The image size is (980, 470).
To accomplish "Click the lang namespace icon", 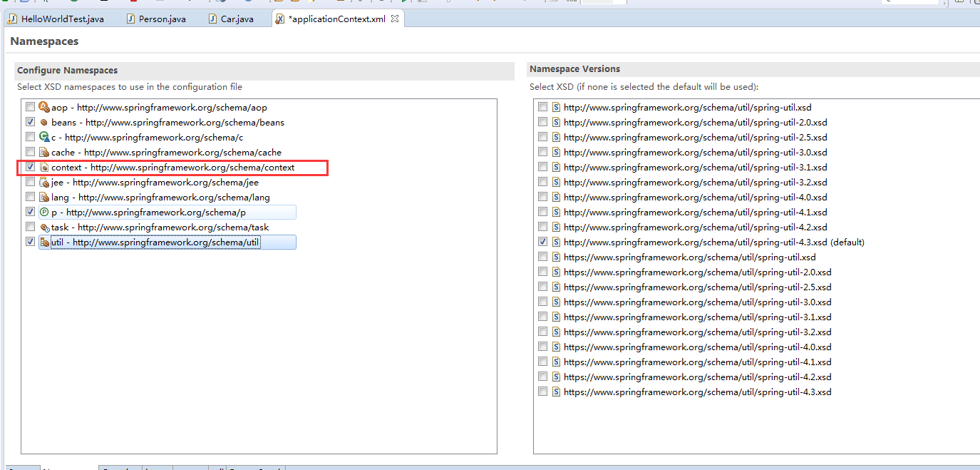I will tap(44, 198).
